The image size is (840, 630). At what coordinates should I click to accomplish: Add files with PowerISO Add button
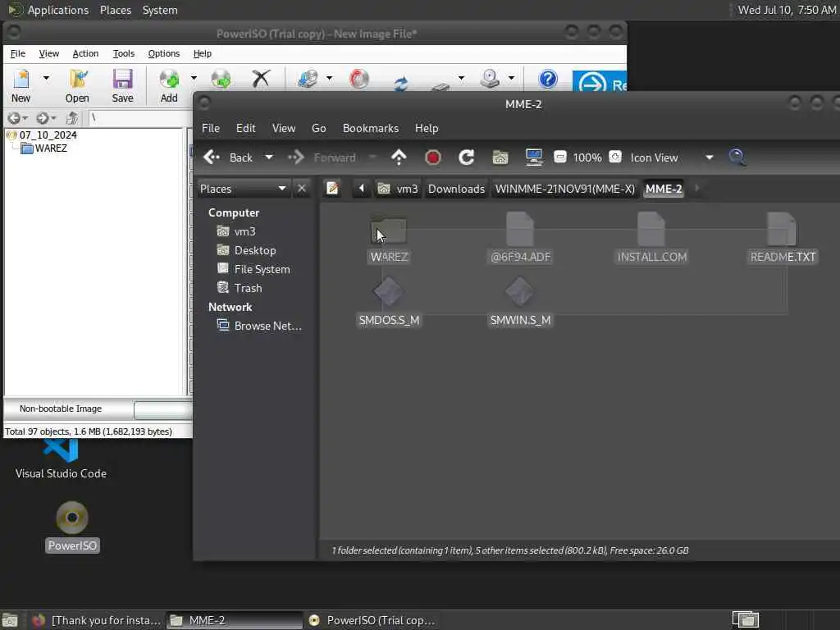(x=169, y=85)
